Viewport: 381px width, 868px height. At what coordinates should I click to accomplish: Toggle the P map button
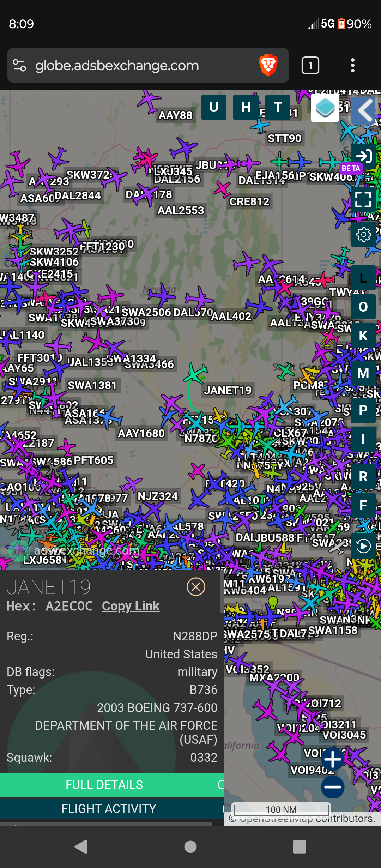click(363, 410)
